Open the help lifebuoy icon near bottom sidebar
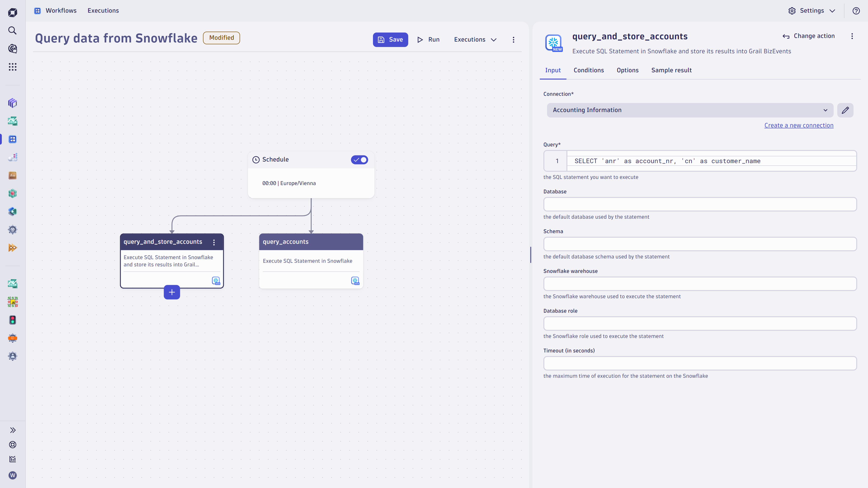 pos(12,445)
